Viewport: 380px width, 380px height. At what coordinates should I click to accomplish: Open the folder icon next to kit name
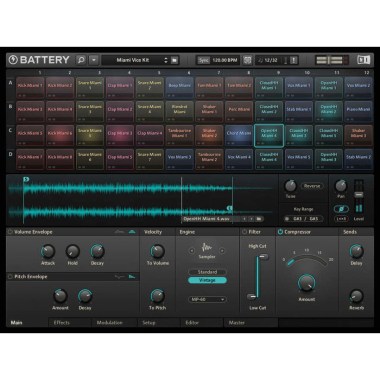pyautogui.click(x=174, y=60)
